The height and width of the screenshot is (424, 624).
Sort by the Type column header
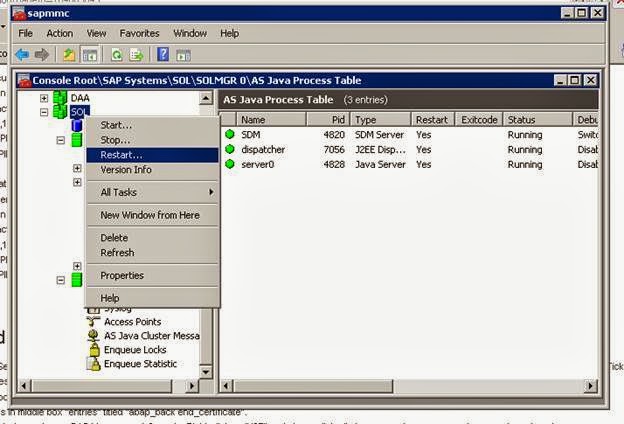(x=380, y=119)
